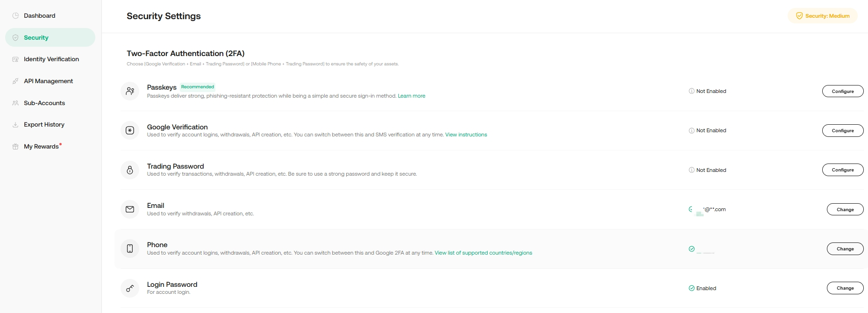Open Dashboard from the sidebar

click(39, 15)
